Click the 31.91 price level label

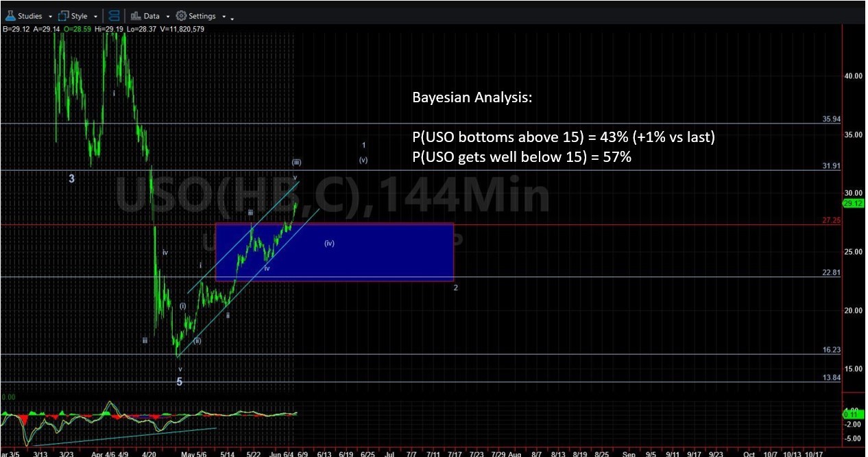(x=831, y=165)
